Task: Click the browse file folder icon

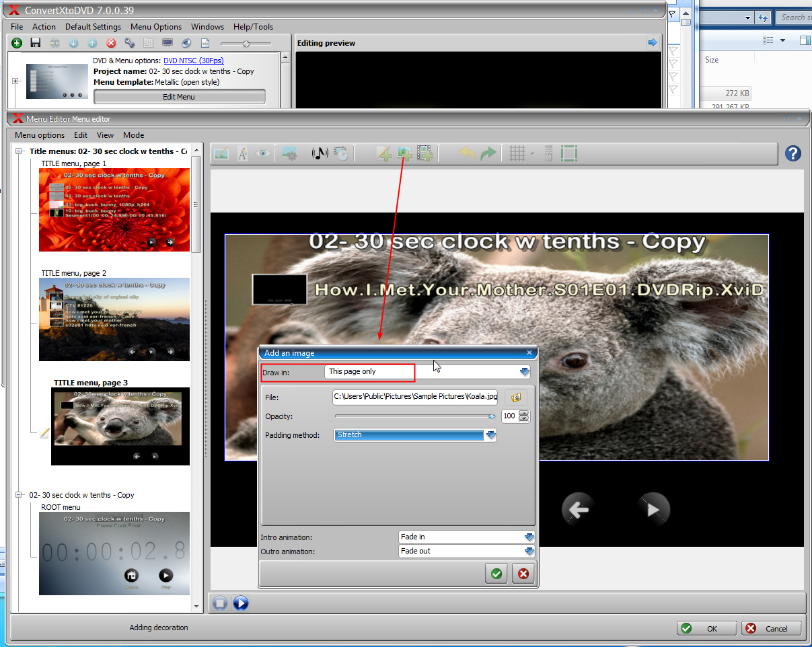Action: [516, 397]
